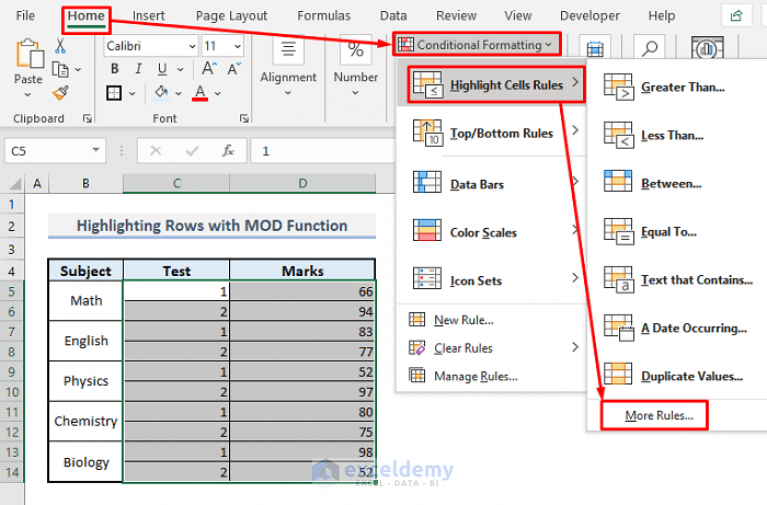This screenshot has width=767, height=505.
Task: Open the Number percent group
Action: tap(356, 64)
